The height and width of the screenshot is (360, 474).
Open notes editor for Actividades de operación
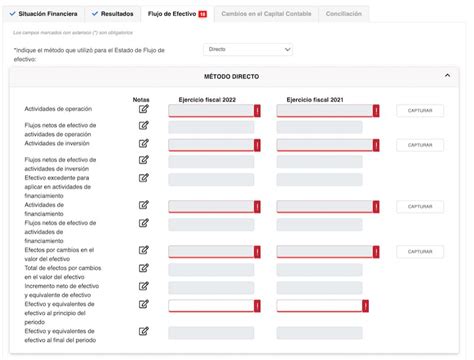[144, 109]
